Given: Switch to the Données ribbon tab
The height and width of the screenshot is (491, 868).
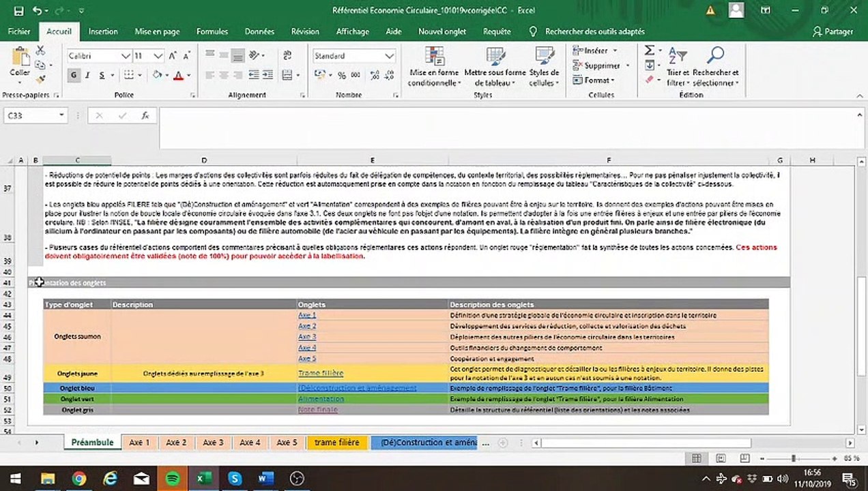Looking at the screenshot, I should 259,31.
